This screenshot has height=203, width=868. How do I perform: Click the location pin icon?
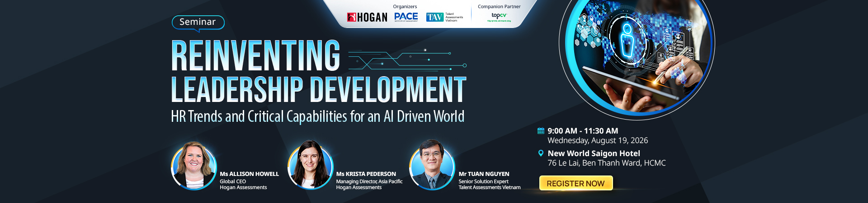coord(541,153)
